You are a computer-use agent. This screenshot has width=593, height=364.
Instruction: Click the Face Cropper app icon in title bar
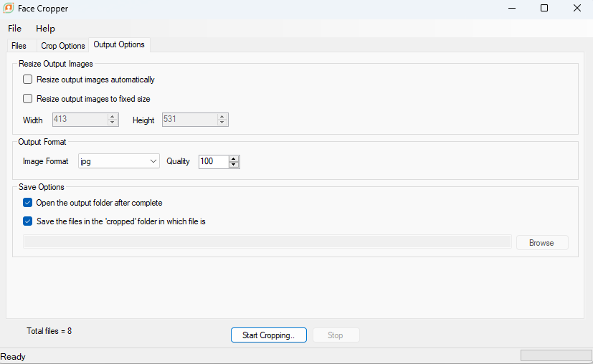tap(9, 8)
